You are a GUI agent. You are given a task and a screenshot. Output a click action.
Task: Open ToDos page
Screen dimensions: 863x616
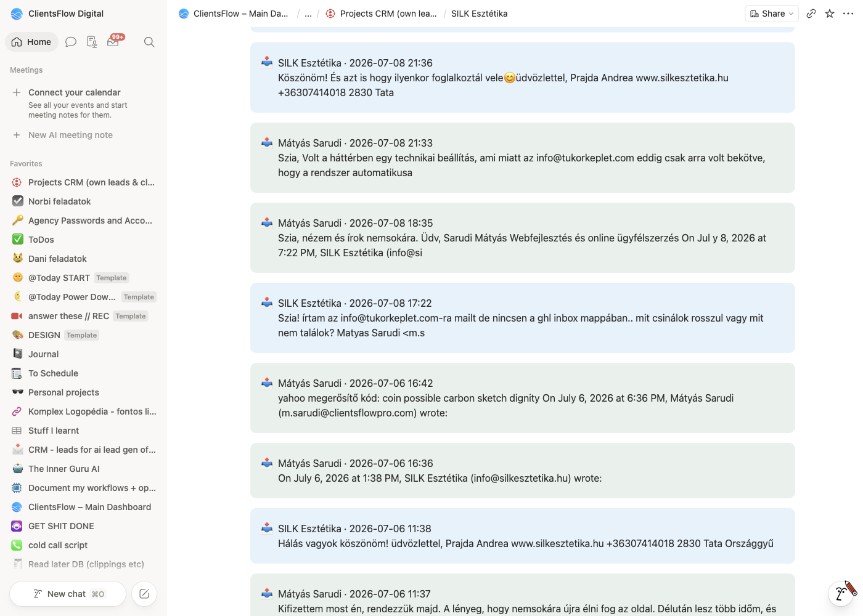[x=84, y=240]
